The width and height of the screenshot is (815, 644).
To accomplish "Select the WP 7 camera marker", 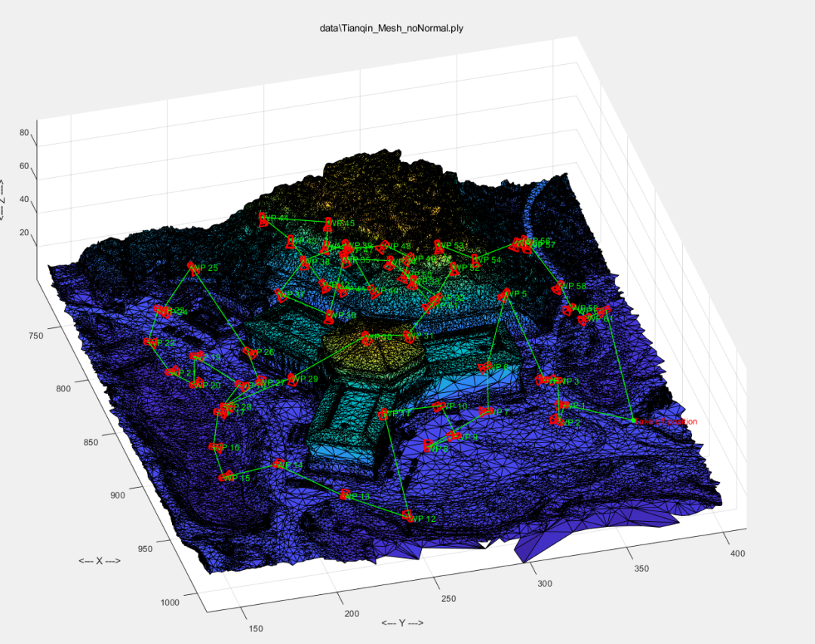I will (x=486, y=412).
